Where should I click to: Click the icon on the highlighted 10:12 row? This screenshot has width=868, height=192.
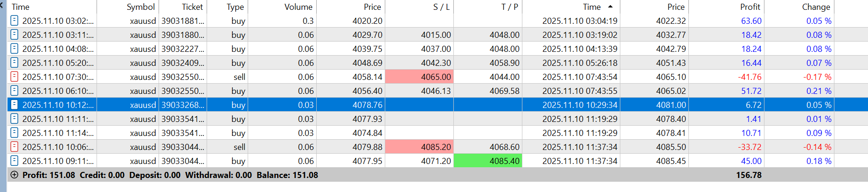pos(14,105)
